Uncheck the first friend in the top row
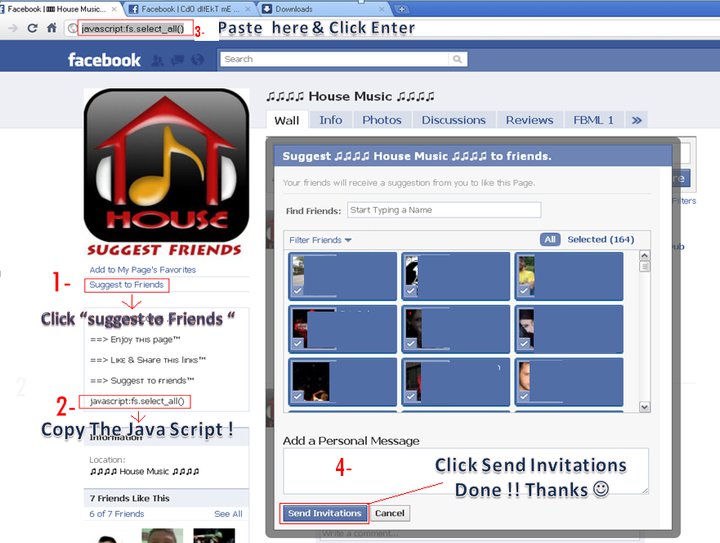 (x=343, y=276)
